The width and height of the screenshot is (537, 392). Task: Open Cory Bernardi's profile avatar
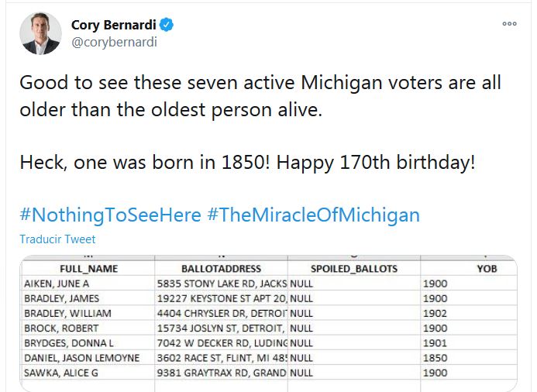point(40,33)
